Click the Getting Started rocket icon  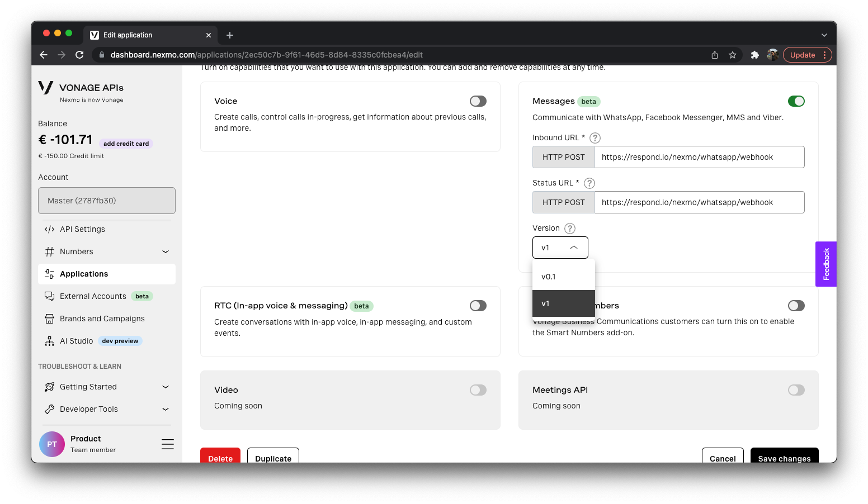[x=50, y=387]
